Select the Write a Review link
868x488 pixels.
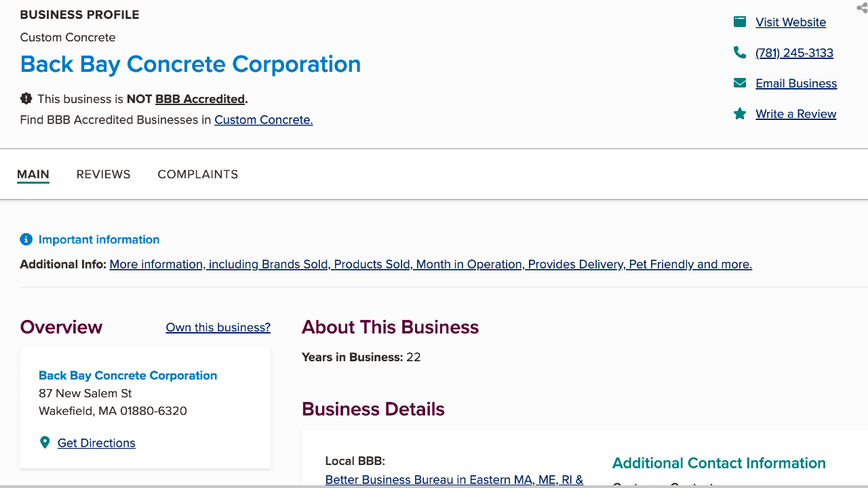click(796, 113)
